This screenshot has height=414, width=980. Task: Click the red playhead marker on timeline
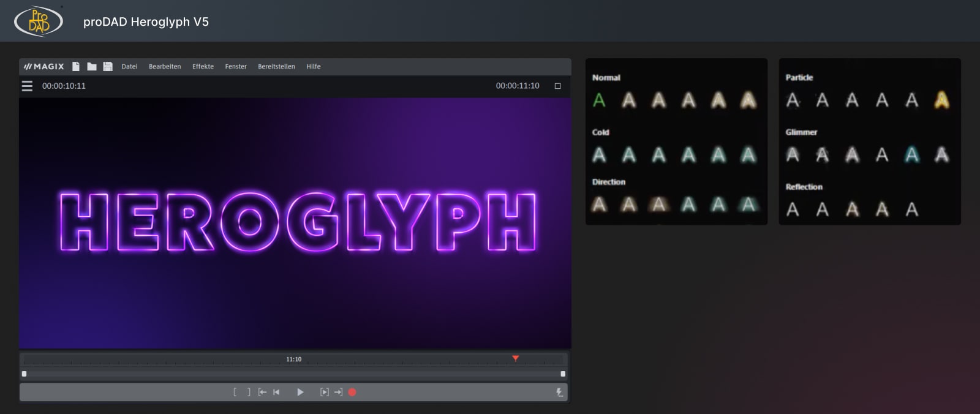516,358
